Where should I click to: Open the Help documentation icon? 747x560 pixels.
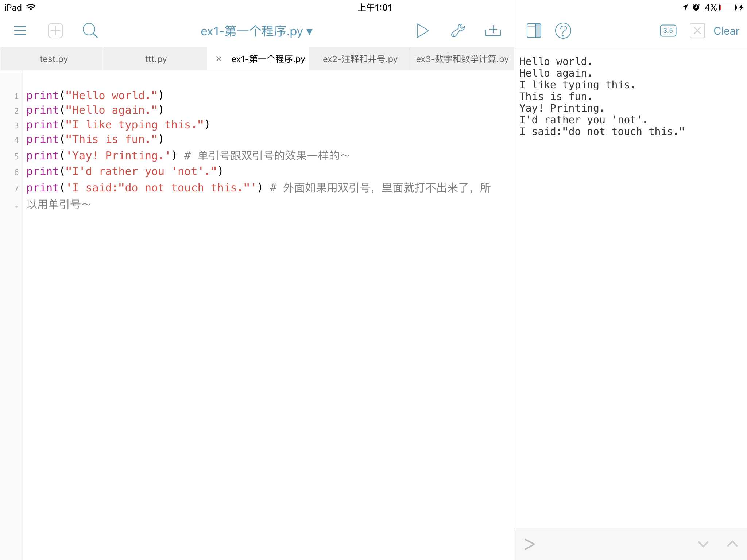click(563, 31)
